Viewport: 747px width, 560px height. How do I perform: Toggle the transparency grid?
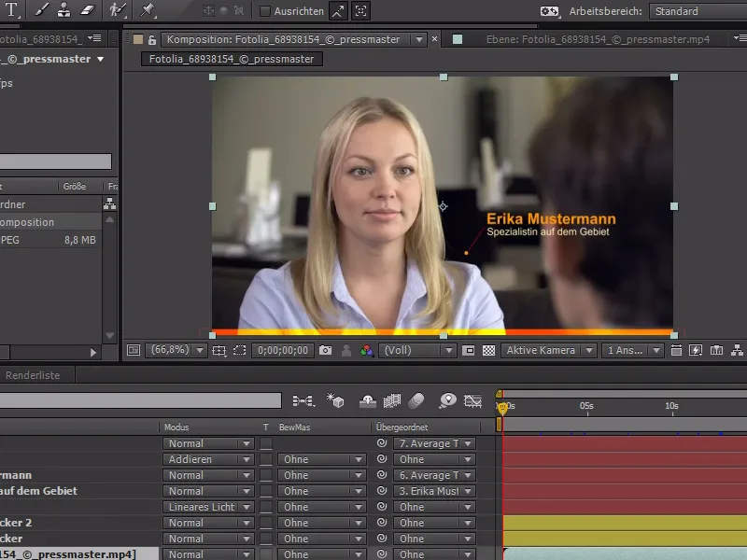[x=488, y=351]
